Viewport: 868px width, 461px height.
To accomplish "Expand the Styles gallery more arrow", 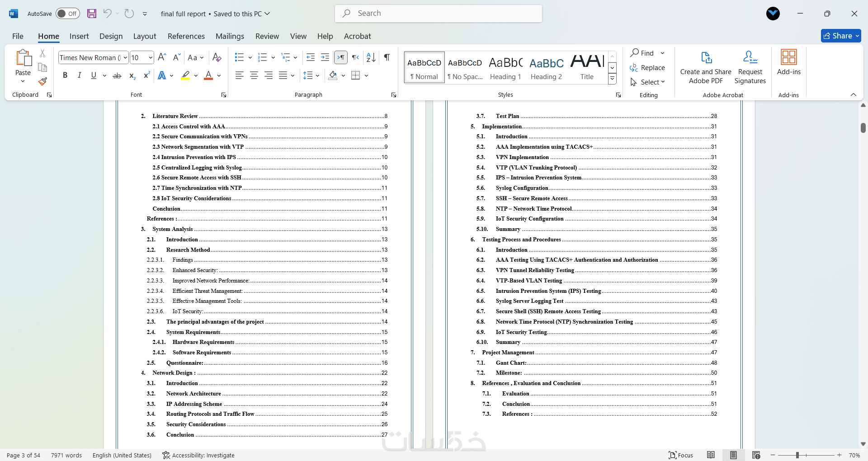I will click(612, 79).
